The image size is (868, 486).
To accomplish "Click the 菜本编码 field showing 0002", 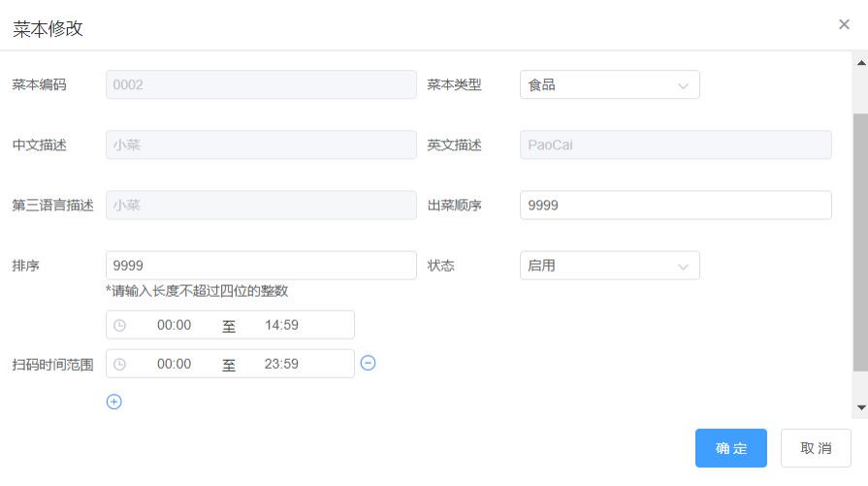I will [261, 84].
